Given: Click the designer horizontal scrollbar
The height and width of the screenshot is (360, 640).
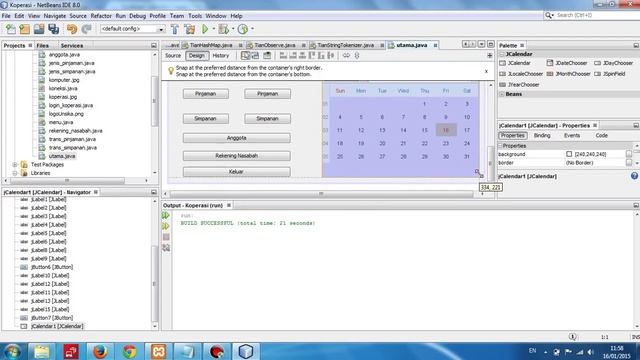Looking at the screenshot, I should 322,194.
